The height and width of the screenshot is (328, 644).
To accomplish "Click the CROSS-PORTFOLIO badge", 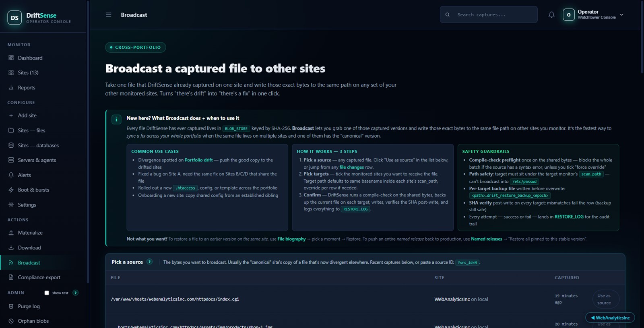I will point(136,47).
